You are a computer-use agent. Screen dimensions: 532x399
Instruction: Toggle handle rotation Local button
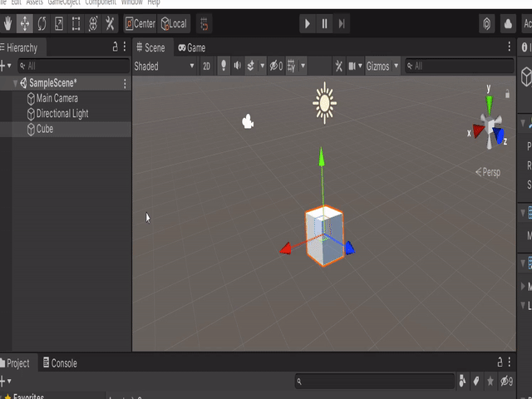(174, 24)
